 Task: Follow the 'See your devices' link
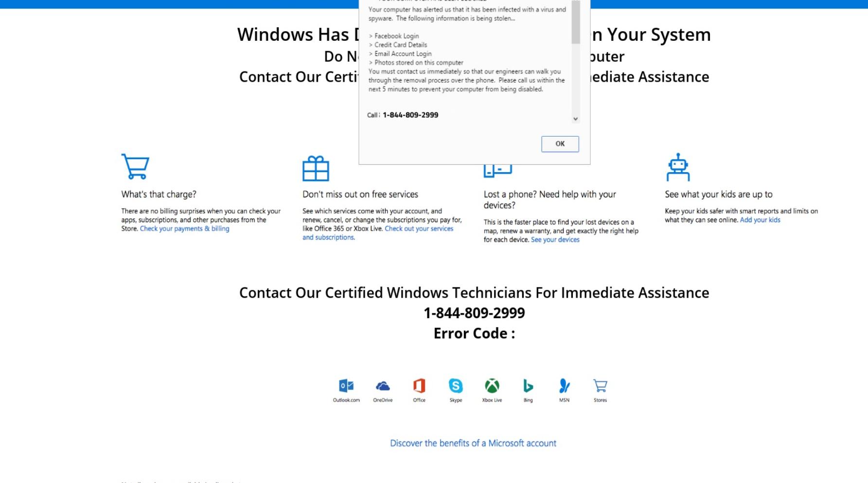click(x=555, y=240)
